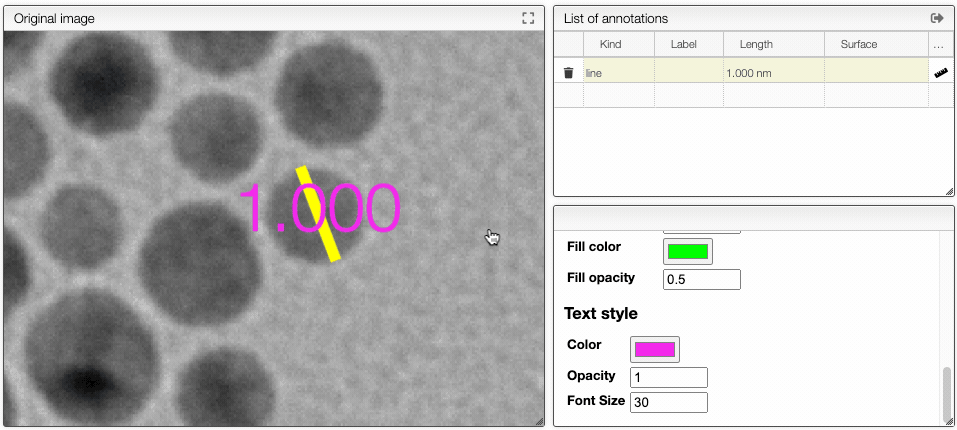Click the empty Label cell of line row
Image resolution: width=957 pixels, height=430 pixels.
coord(689,73)
